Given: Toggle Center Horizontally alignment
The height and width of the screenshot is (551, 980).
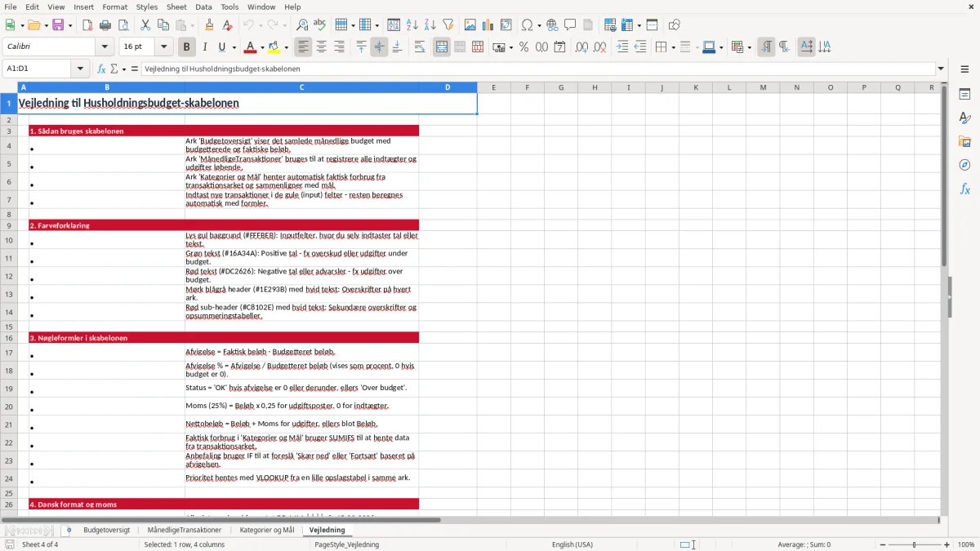Looking at the screenshot, I should pyautogui.click(x=321, y=47).
